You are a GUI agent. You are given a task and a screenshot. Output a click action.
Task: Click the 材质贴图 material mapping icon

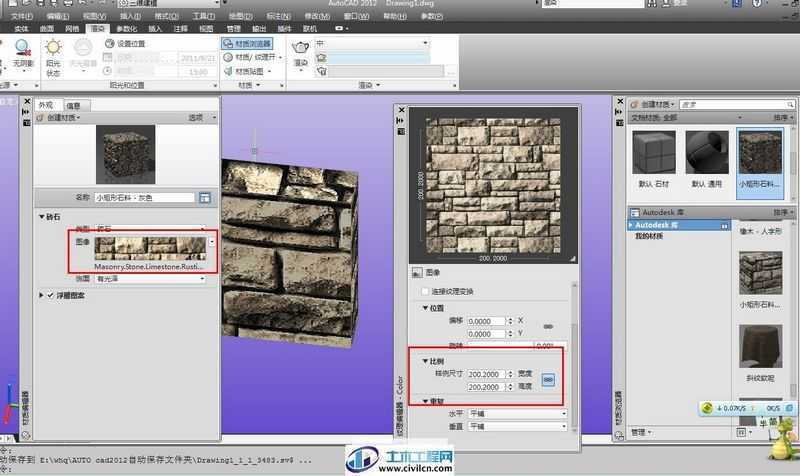[x=228, y=71]
